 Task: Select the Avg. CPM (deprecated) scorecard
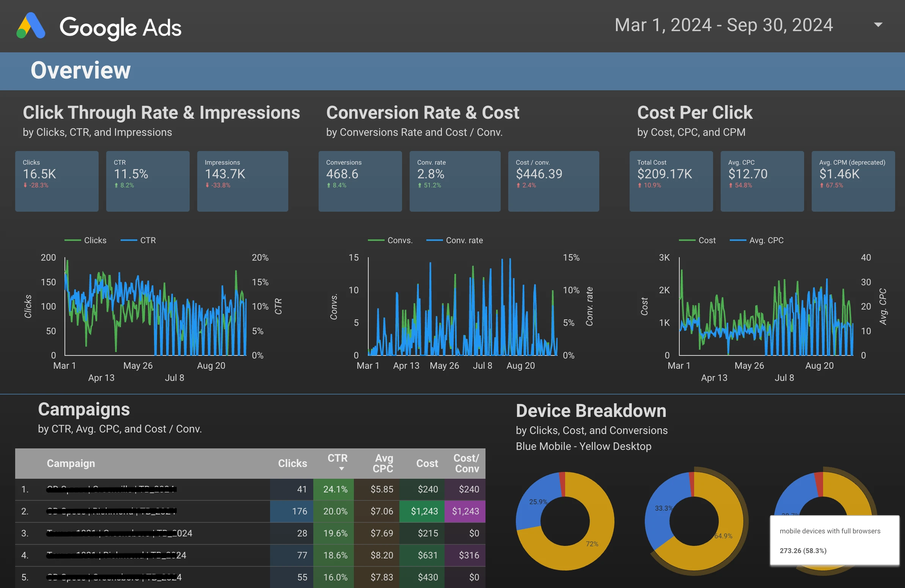853,181
